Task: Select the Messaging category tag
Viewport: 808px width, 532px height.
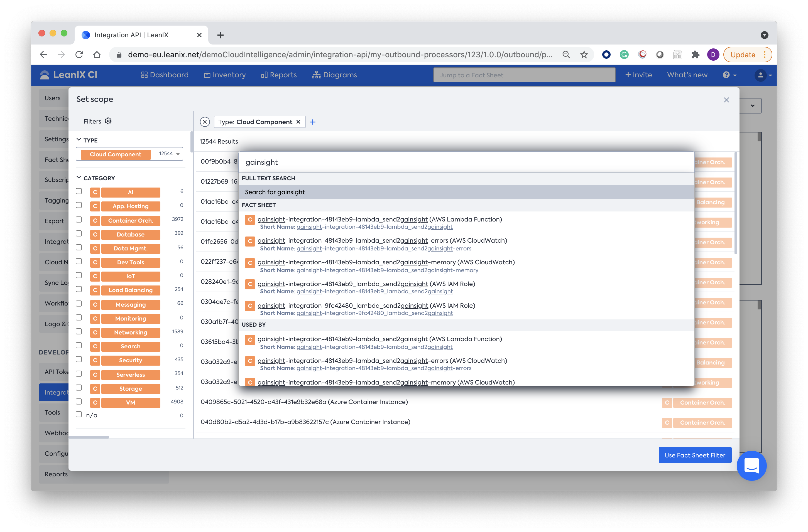Action: point(131,305)
